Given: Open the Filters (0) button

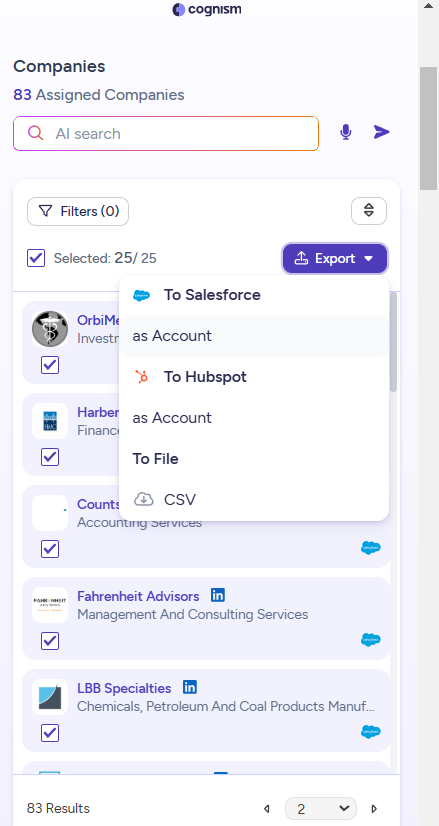Looking at the screenshot, I should (78, 211).
